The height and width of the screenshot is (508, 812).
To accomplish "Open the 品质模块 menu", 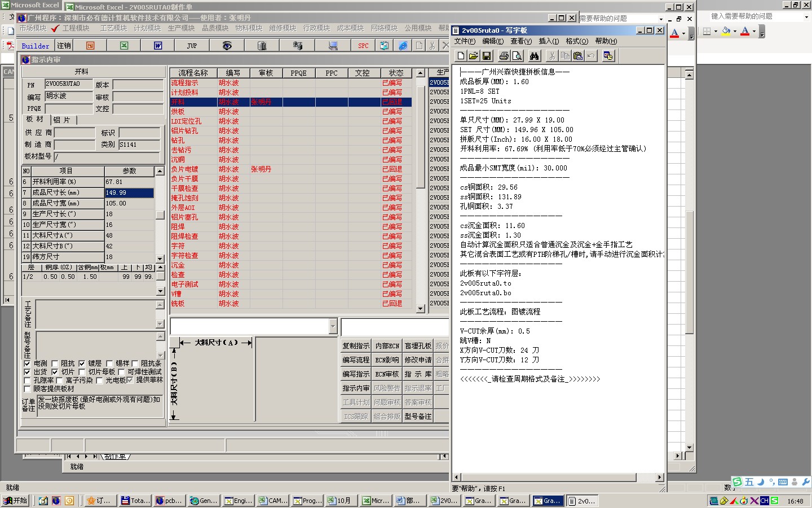I will (215, 28).
